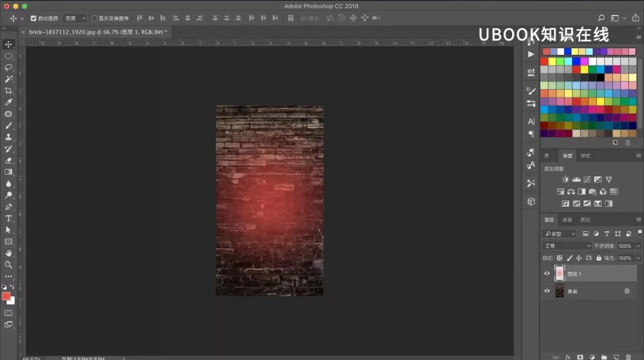
Task: Select the Magic Wand tool
Action: [8, 79]
